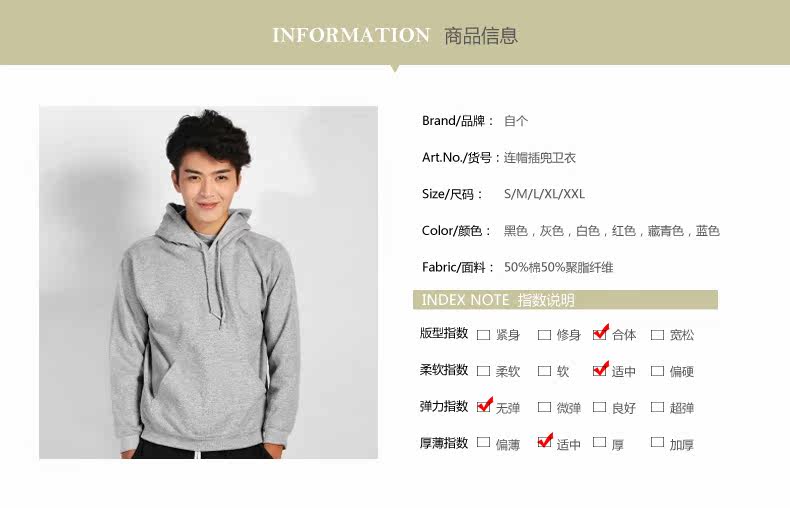Click the fabric text 50%棉50%聚脂纤维
The width and height of the screenshot is (790, 508).
click(x=558, y=267)
